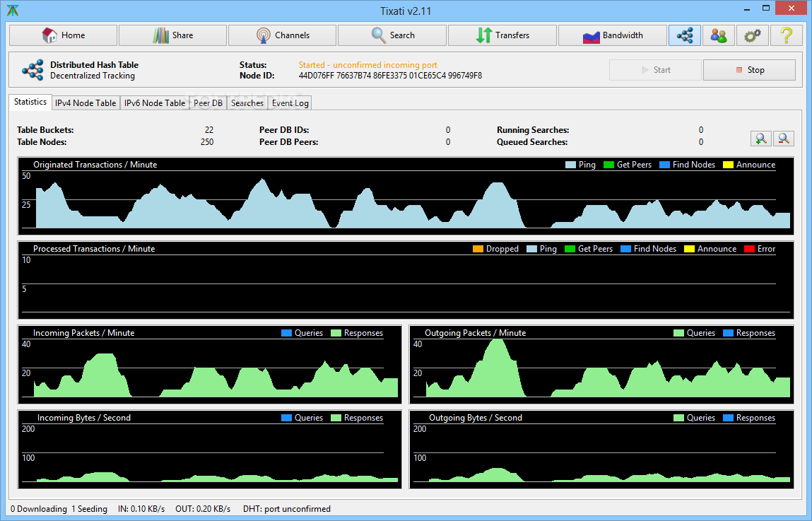Select the Statistics tab
The width and height of the screenshot is (812, 521).
click(x=30, y=102)
